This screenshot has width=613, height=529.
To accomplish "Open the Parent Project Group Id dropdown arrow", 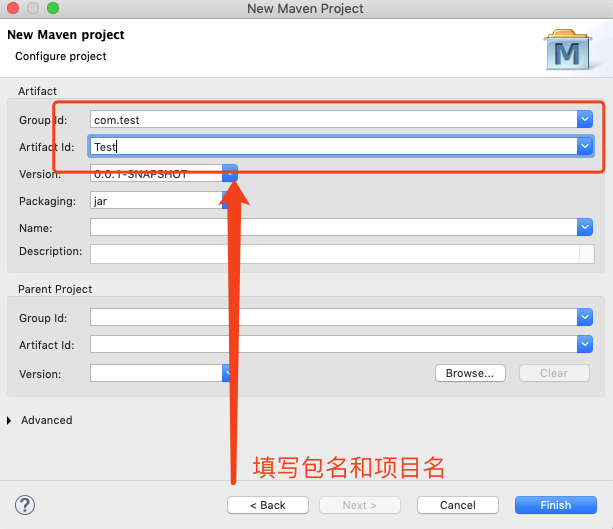I will pos(585,317).
